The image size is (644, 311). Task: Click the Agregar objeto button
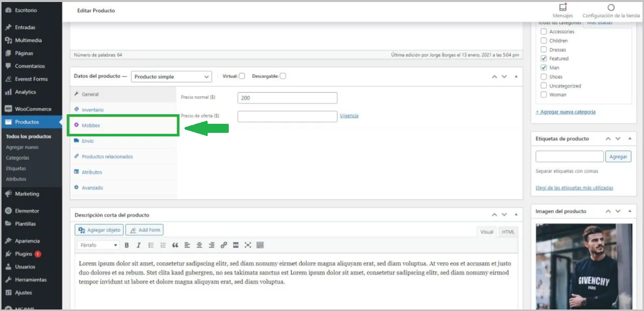pos(99,230)
